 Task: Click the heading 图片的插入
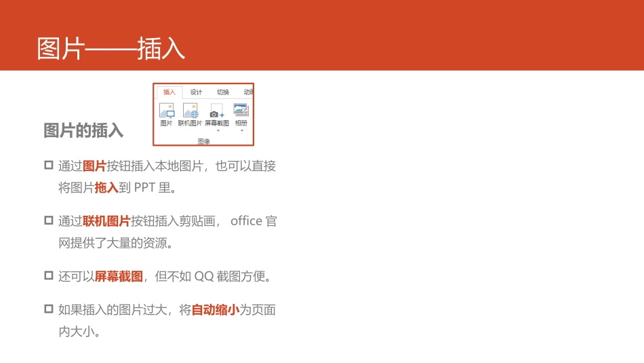pyautogui.click(x=83, y=130)
